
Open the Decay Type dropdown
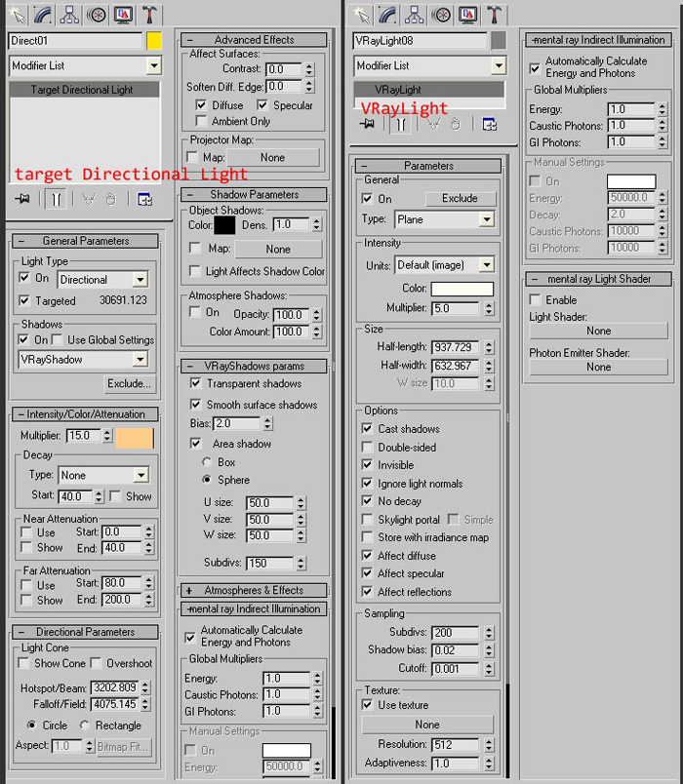141,475
